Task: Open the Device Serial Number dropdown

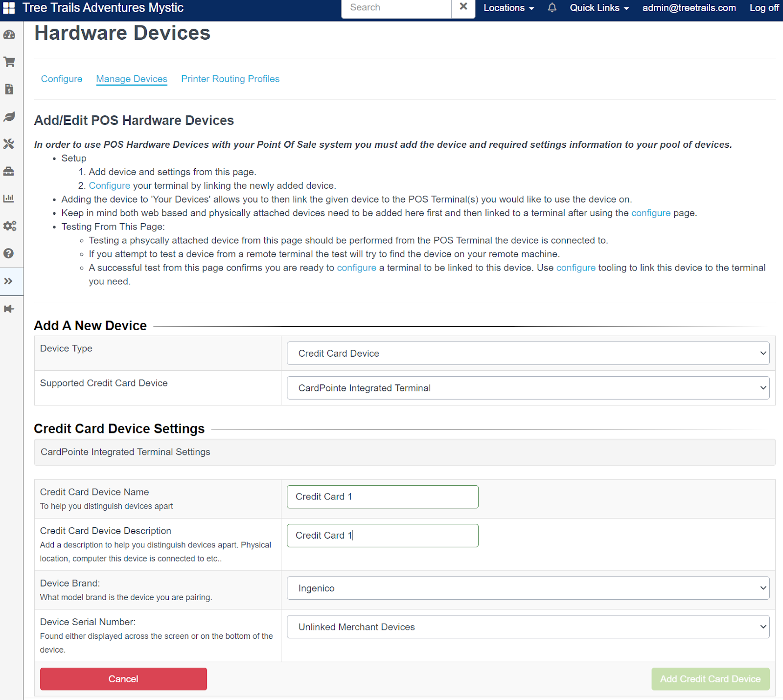Action: (528, 627)
